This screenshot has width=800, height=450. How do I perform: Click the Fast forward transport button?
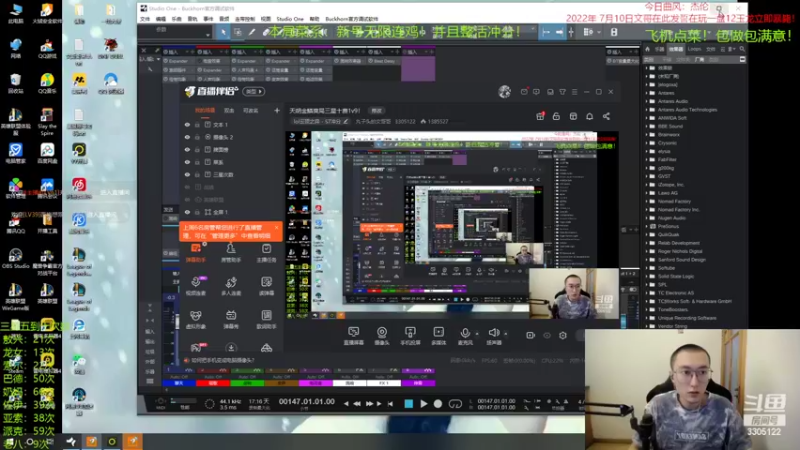coord(369,404)
